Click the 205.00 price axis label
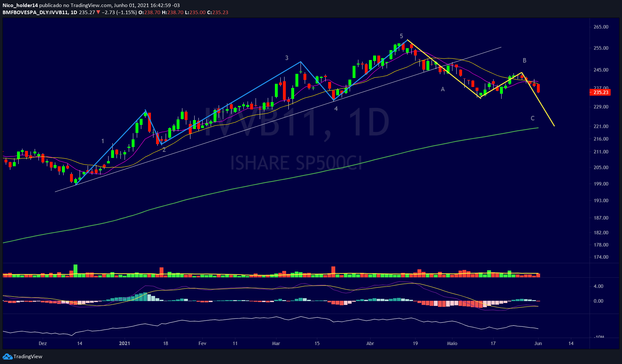This screenshot has height=364, width=622. (x=601, y=167)
